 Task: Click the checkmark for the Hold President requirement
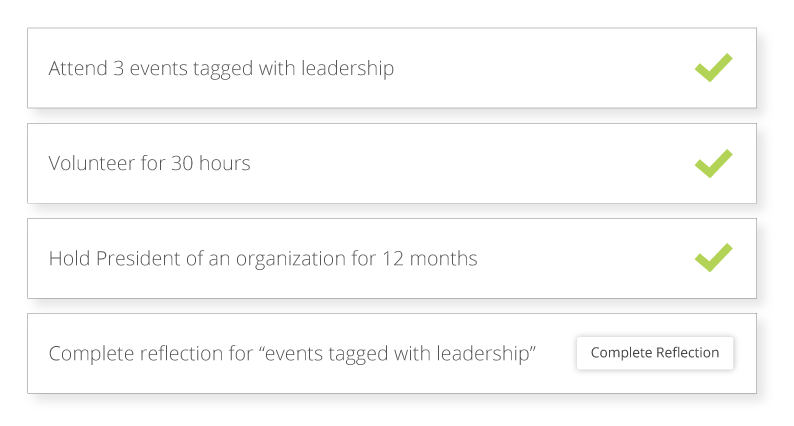[x=713, y=257]
